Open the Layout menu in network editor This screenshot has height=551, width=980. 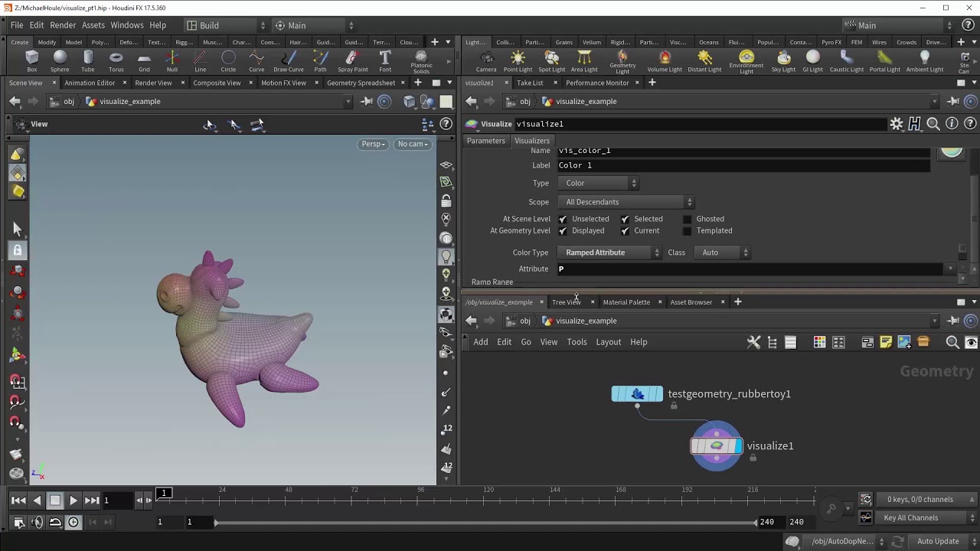coord(608,342)
